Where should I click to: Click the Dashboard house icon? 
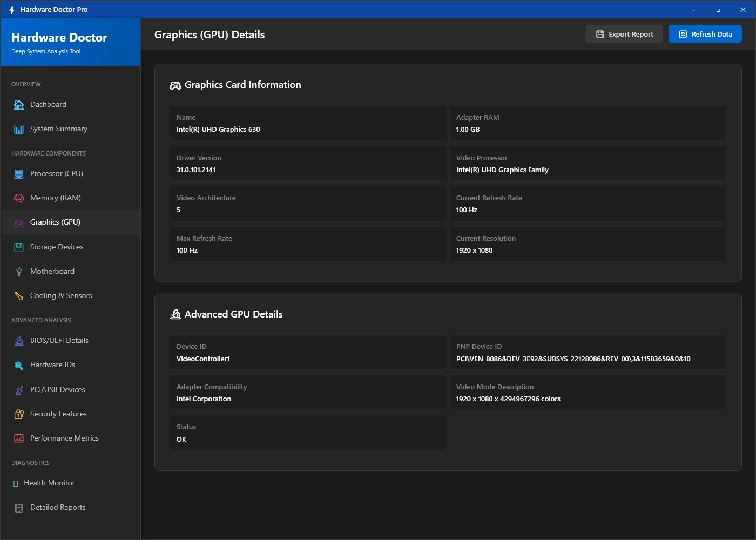[x=19, y=105]
